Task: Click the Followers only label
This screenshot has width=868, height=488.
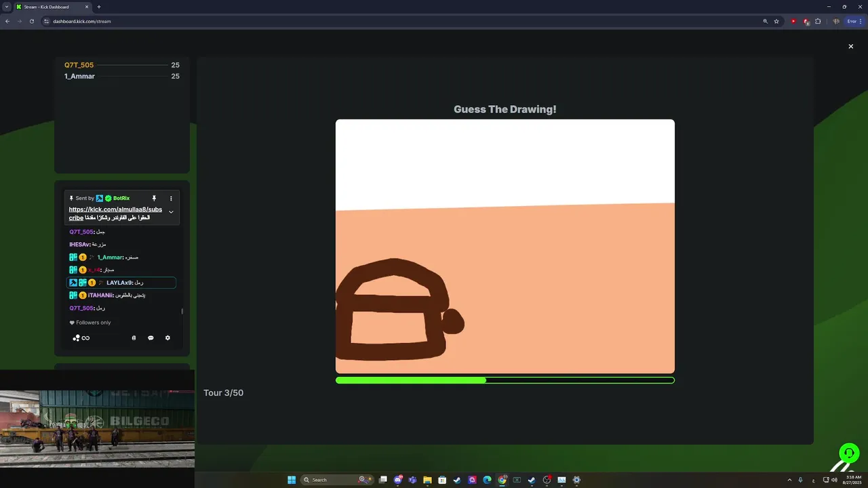Action: coord(90,323)
